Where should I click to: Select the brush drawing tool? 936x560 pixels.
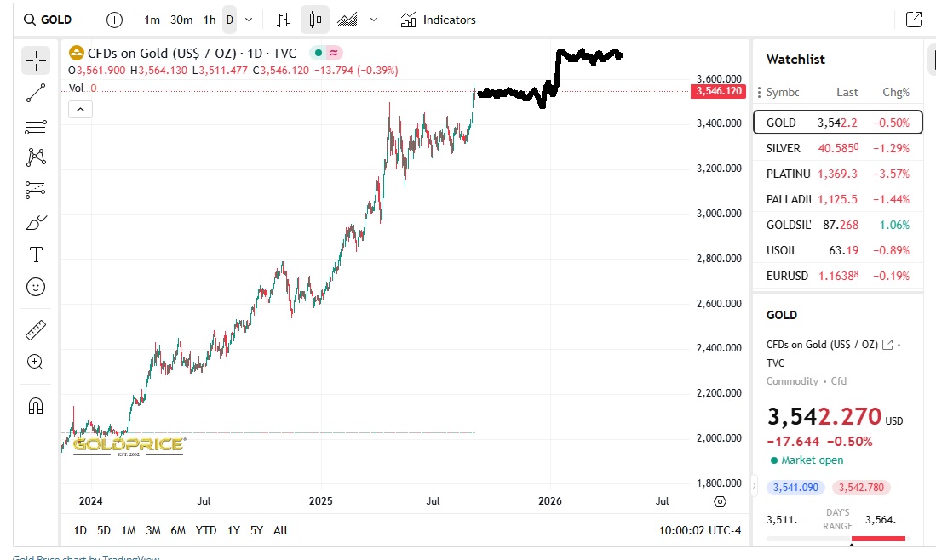click(x=36, y=222)
